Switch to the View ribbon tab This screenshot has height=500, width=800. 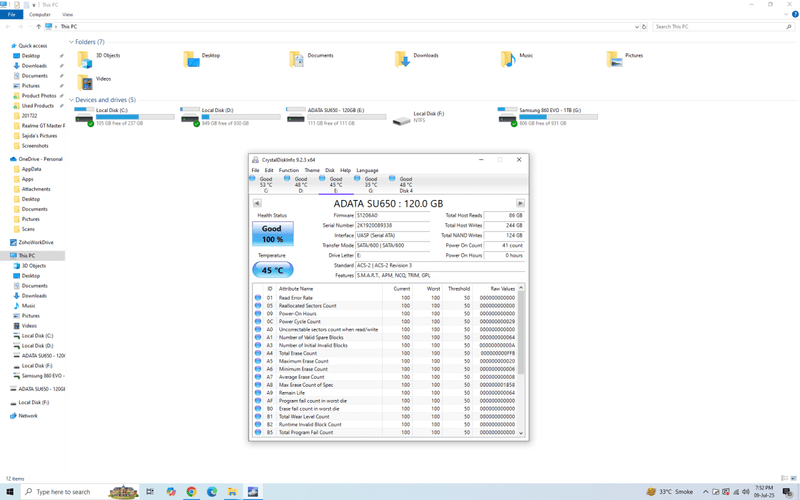coord(67,15)
